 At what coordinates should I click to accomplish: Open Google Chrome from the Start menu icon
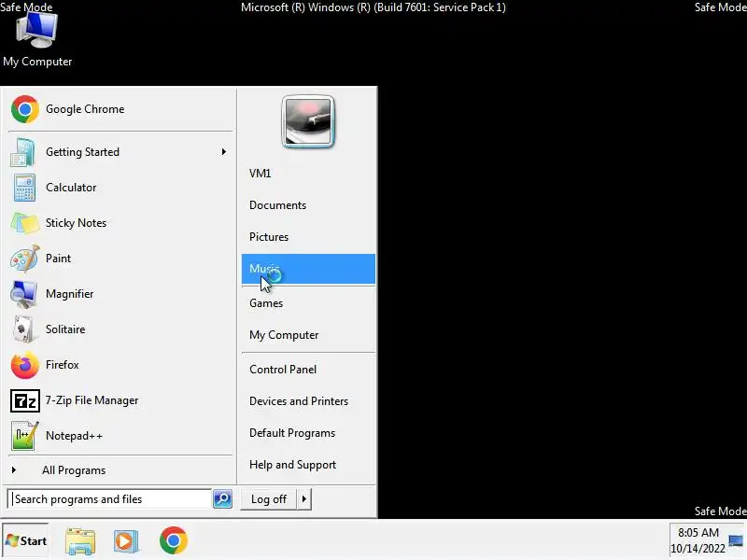pyautogui.click(x=25, y=109)
